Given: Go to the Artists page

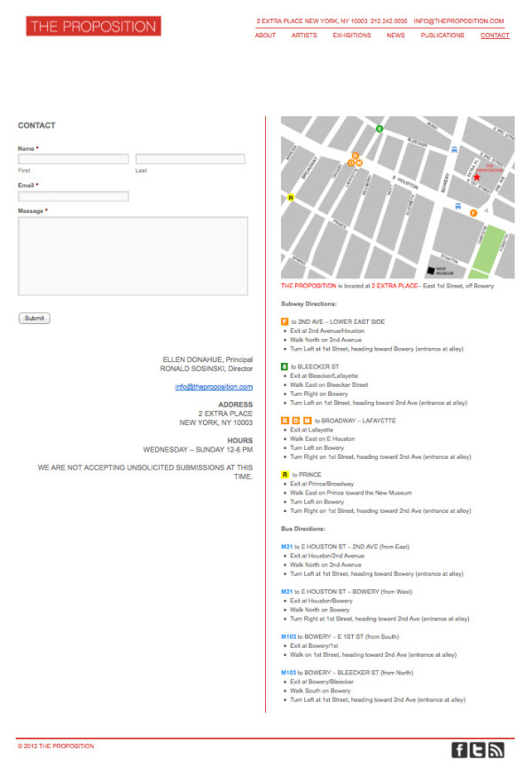Looking at the screenshot, I should (x=304, y=35).
